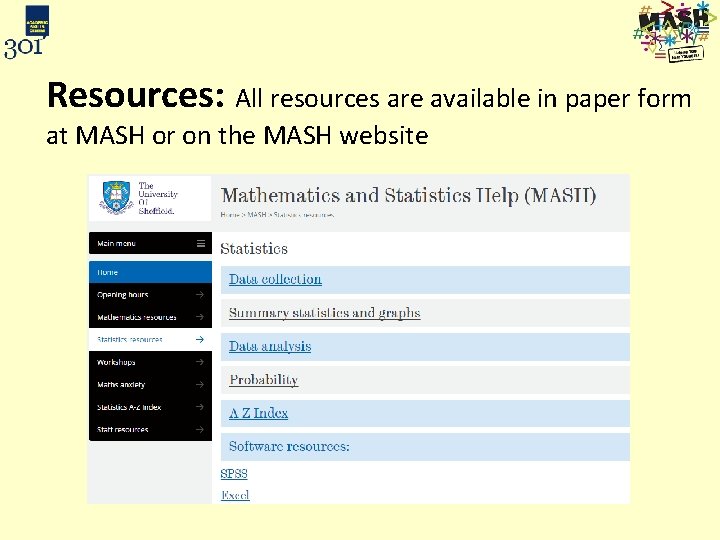Click the 301 Academic Skills Centre logo

tap(27, 32)
